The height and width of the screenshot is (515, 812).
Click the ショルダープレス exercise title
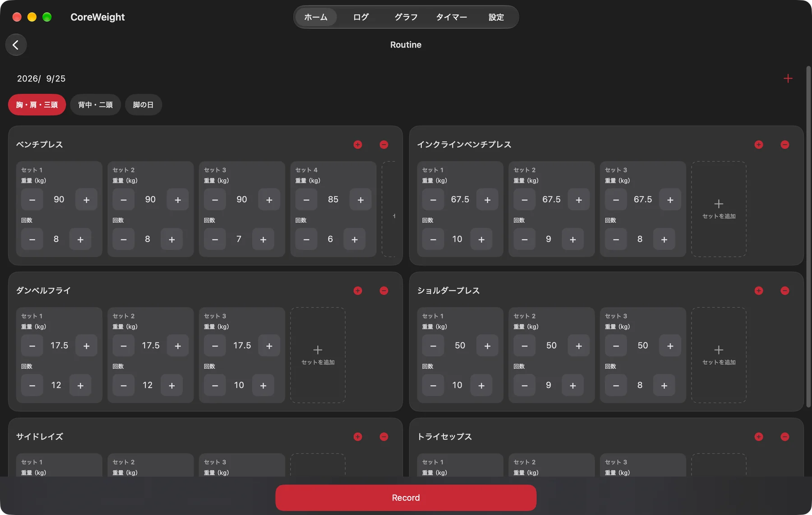tap(448, 290)
